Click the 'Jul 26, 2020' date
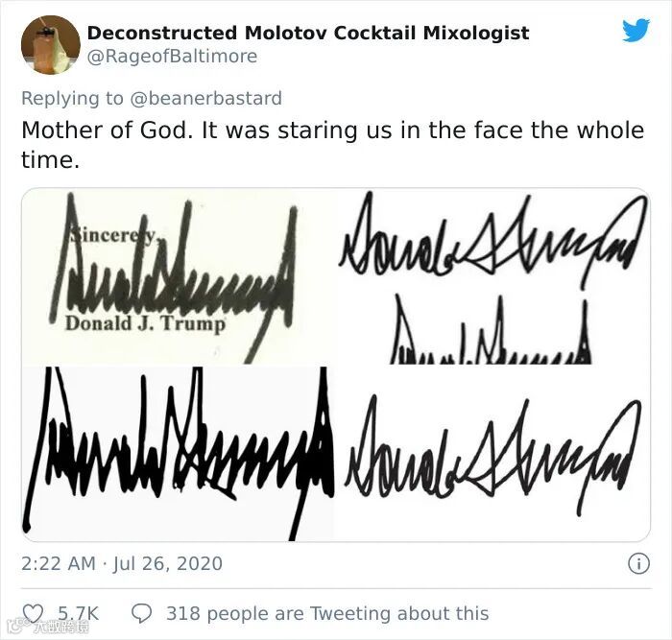 [x=168, y=563]
